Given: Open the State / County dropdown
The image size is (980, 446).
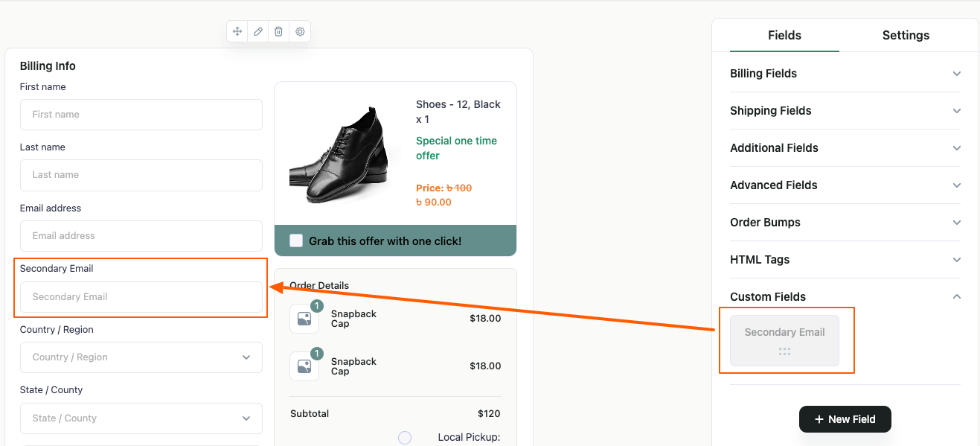Looking at the screenshot, I should pyautogui.click(x=141, y=418).
